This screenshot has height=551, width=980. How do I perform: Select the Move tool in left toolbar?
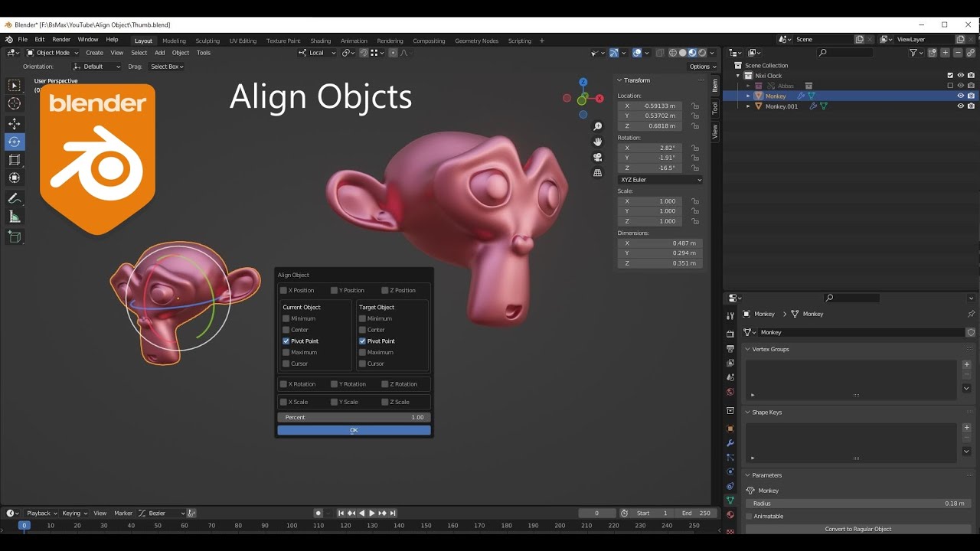pos(15,123)
